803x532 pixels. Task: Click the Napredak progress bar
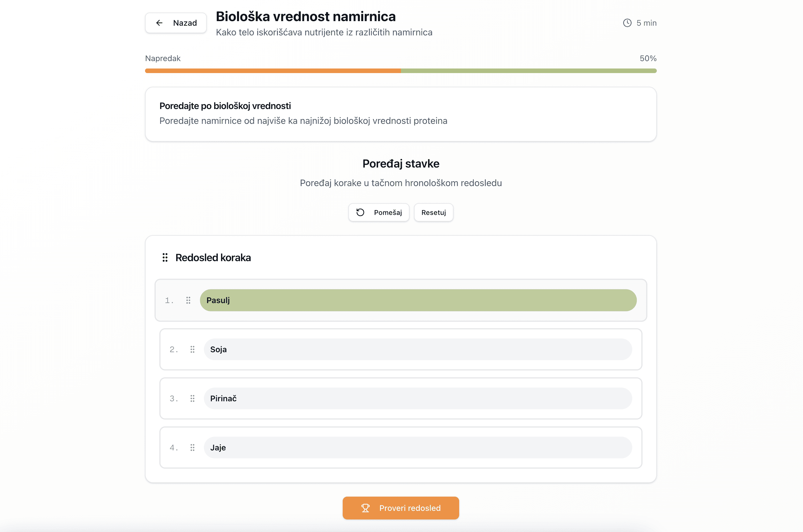(401, 71)
